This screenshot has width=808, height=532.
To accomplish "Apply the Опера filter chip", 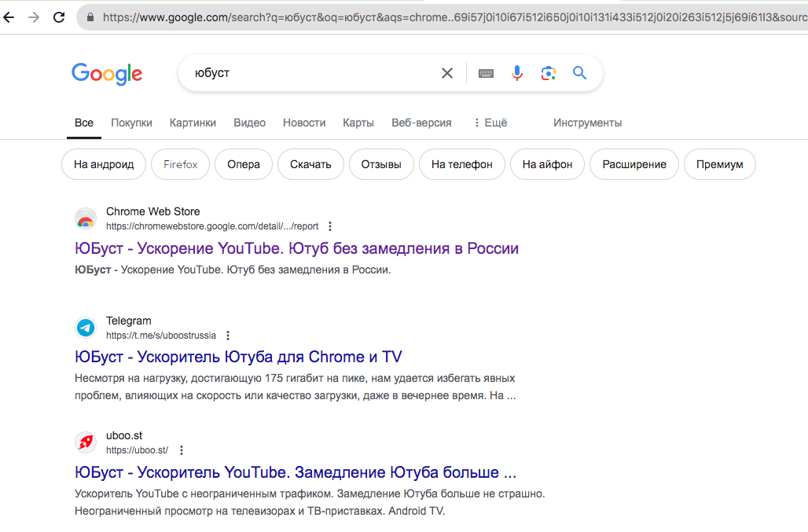I will click(244, 164).
